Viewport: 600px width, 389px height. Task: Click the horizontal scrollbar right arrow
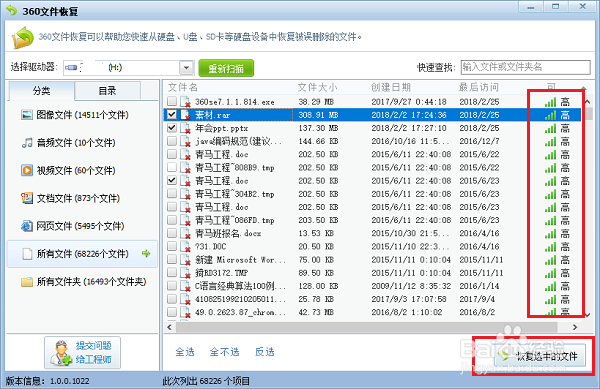point(575,327)
